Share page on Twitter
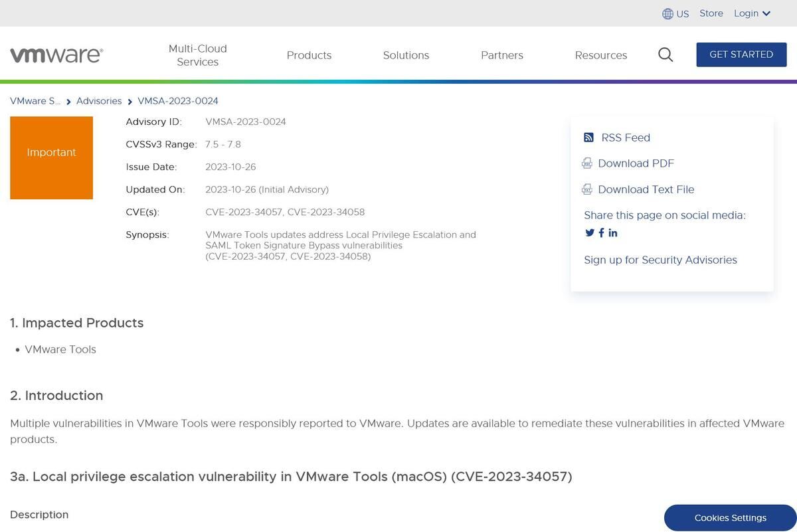797x532 pixels. point(590,232)
